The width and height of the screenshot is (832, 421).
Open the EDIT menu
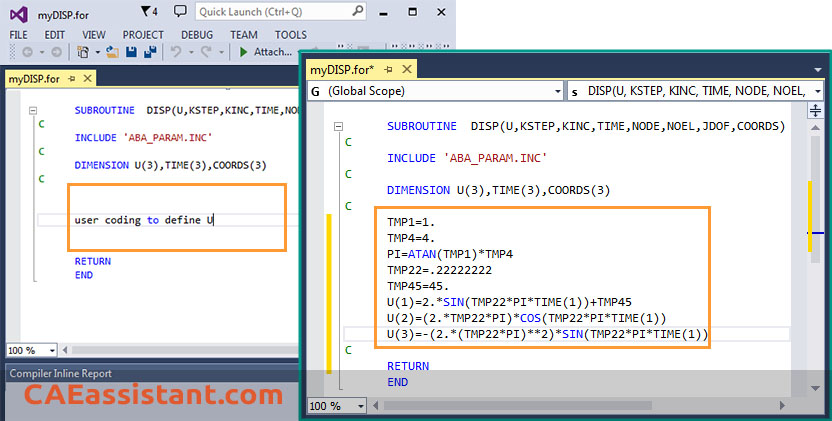pyautogui.click(x=55, y=35)
